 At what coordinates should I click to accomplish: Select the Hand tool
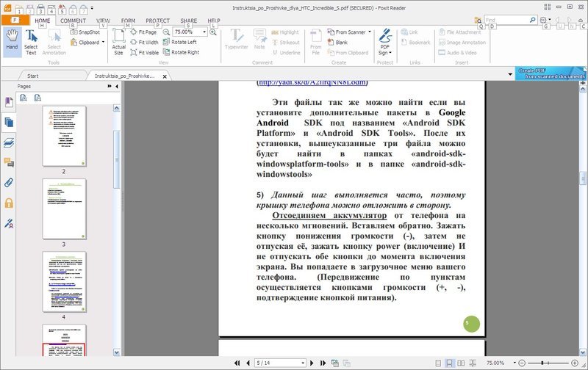[12, 41]
